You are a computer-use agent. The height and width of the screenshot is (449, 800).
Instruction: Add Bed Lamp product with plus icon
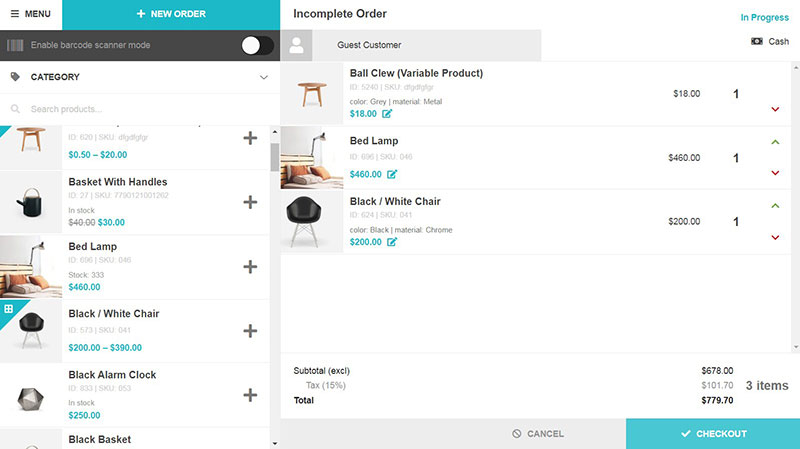250,267
